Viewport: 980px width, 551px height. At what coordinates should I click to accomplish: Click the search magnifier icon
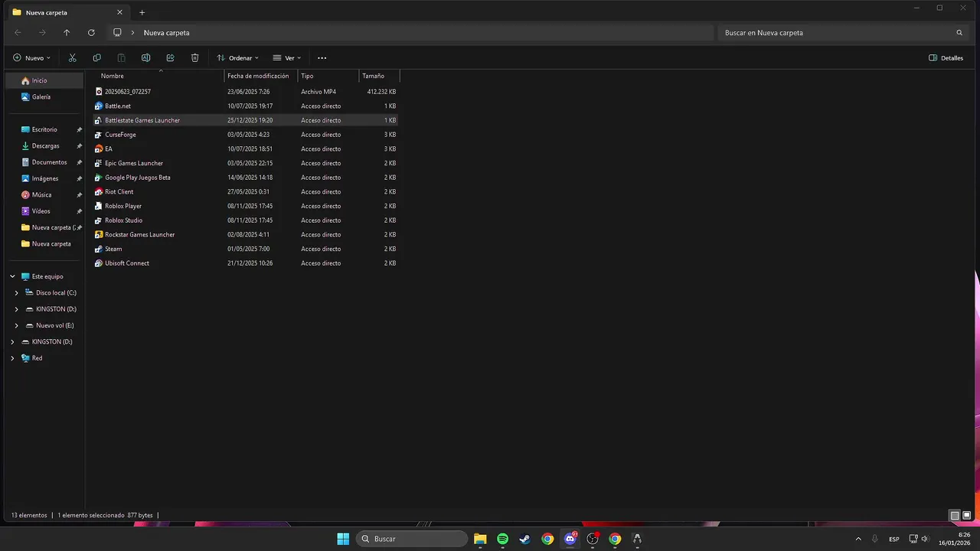[x=959, y=33]
